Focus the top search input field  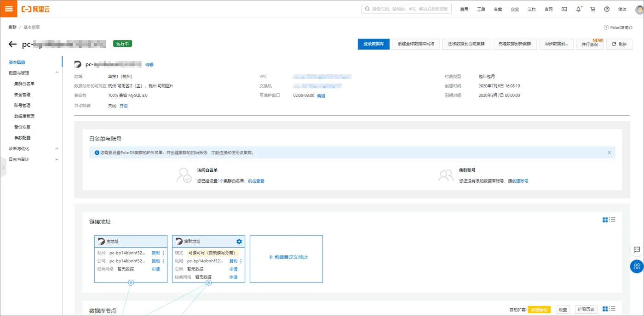click(406, 9)
